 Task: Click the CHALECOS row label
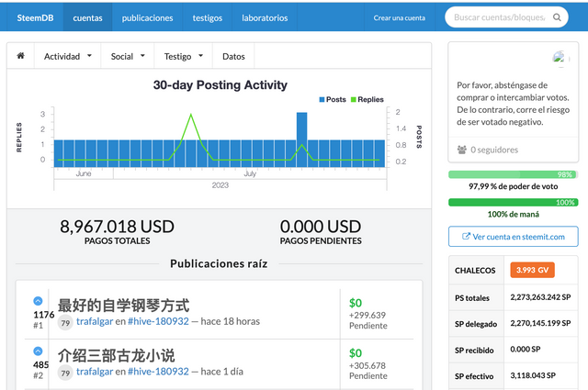(x=475, y=270)
